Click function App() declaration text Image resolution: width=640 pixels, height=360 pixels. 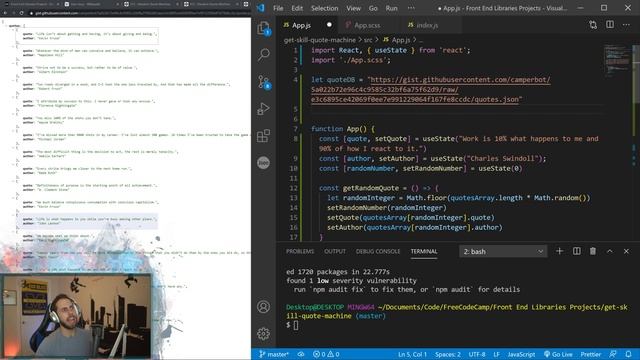(343, 129)
